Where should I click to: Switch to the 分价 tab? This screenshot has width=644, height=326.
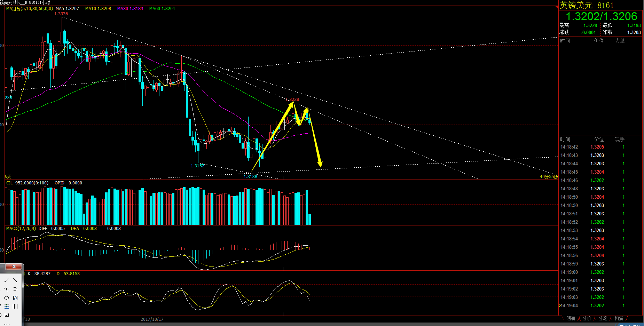coord(587,318)
